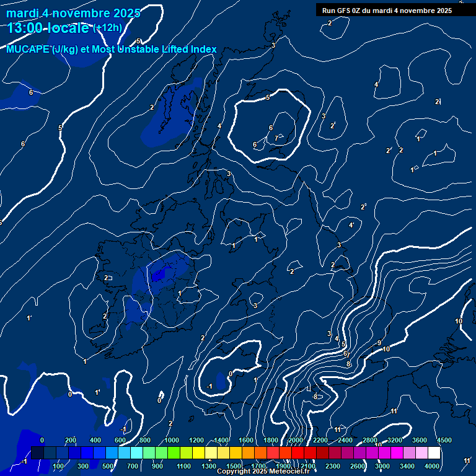The height and width of the screenshot is (476, 476).
Task: Click the "1200" legend value
Action: coord(196,440)
